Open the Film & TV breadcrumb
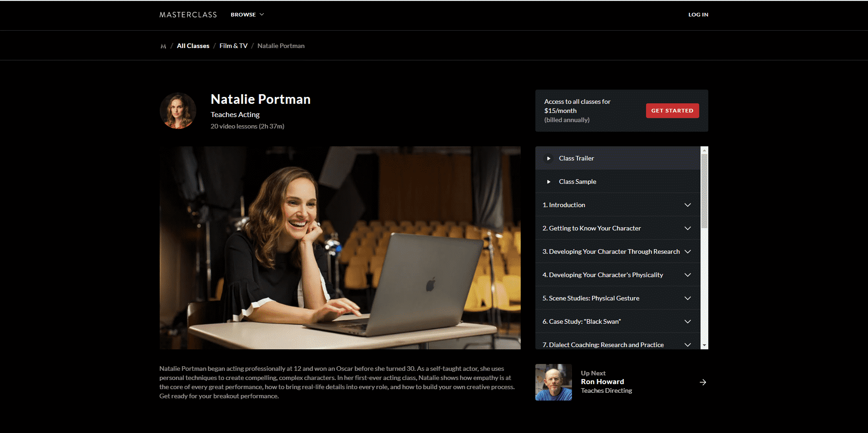Screen dimensions: 868x433 click(233, 46)
